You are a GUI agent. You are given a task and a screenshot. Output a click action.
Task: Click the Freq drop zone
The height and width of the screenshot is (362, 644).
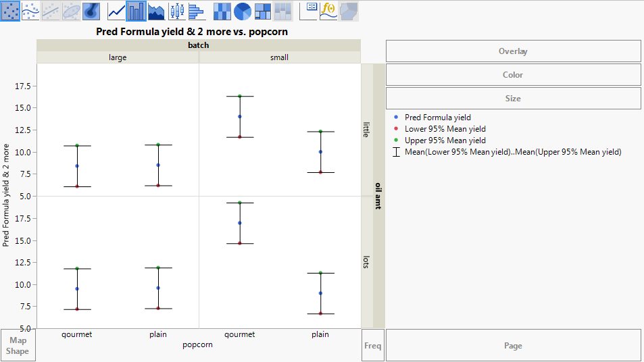(x=373, y=346)
